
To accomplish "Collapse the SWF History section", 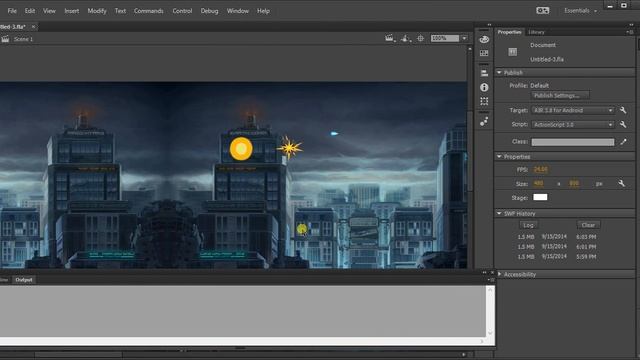I will tap(499, 213).
